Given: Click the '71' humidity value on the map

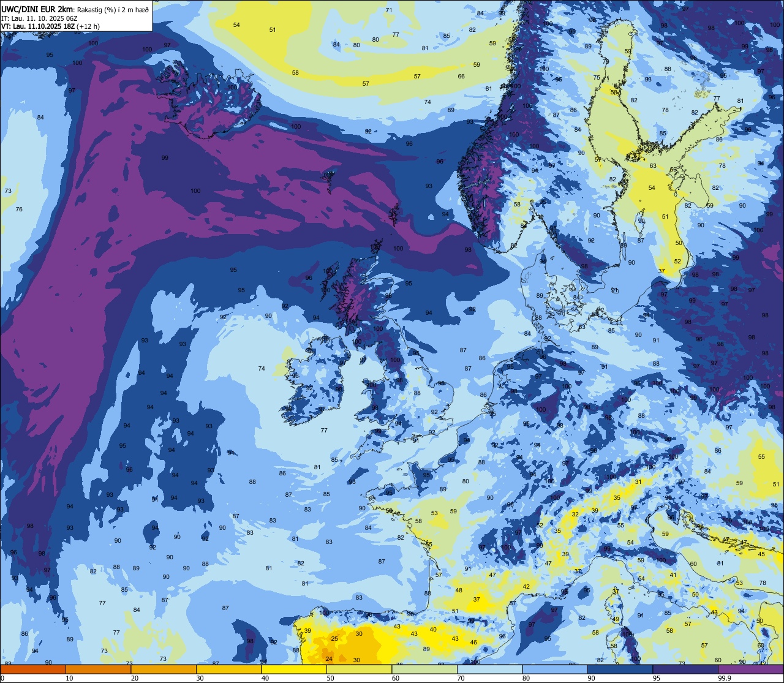Looking at the screenshot, I should tap(389, 10).
